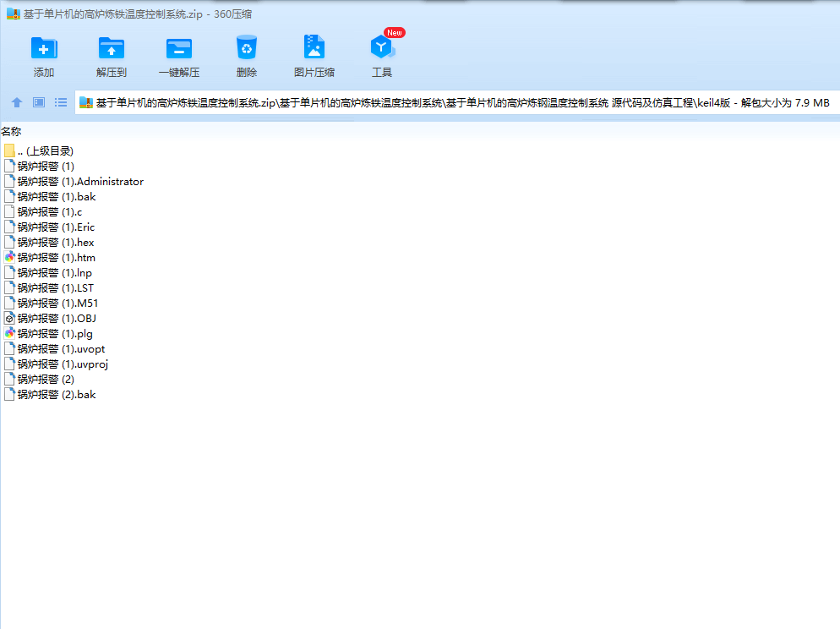Open the Image Compress (图片压缩) tool
The height and width of the screenshot is (629, 840).
click(x=314, y=47)
